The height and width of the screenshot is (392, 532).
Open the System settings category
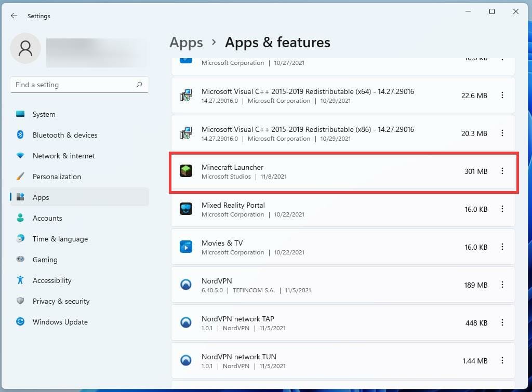pos(79,114)
